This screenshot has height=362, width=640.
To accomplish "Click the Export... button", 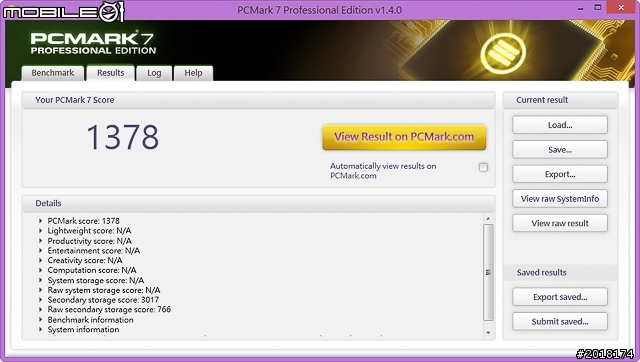I will pyautogui.click(x=560, y=174).
